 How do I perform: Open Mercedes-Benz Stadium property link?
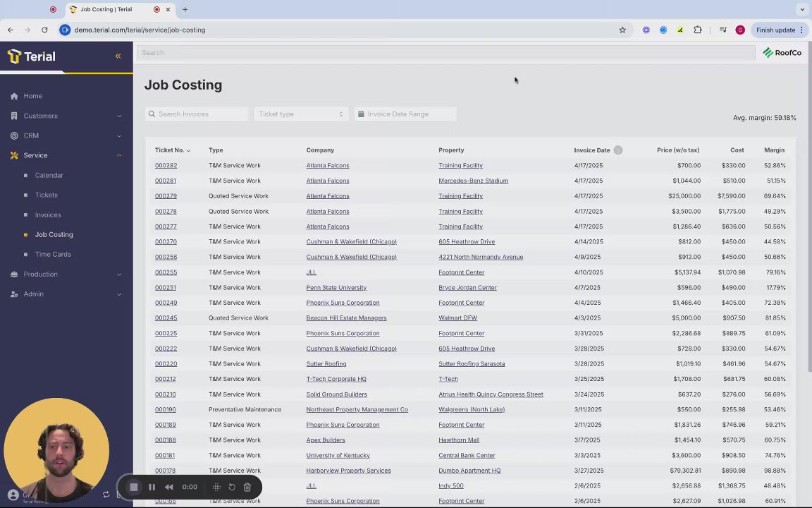point(474,181)
